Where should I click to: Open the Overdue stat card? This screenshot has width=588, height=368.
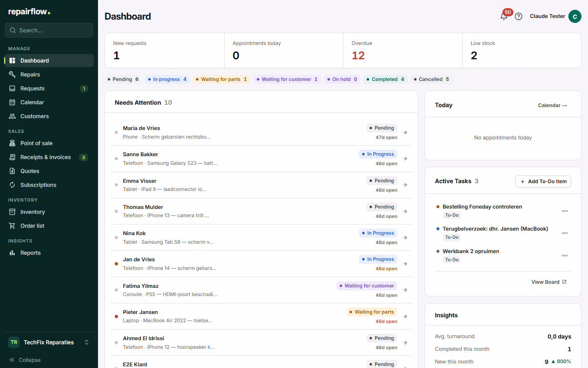403,51
